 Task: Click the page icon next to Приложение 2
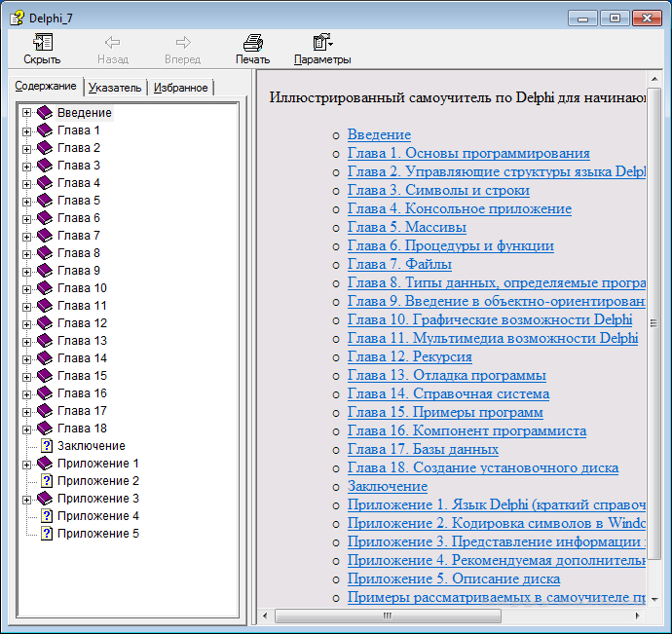coord(47,481)
